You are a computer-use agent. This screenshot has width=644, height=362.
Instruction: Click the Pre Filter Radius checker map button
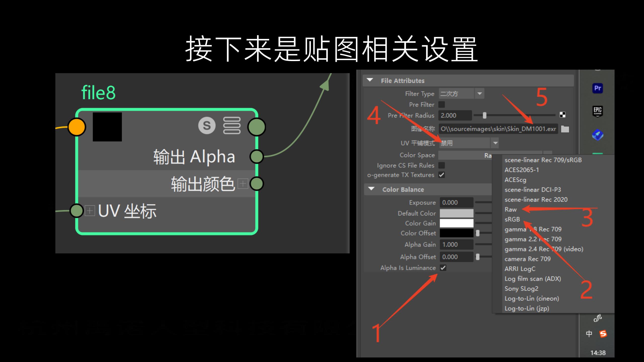point(562,115)
